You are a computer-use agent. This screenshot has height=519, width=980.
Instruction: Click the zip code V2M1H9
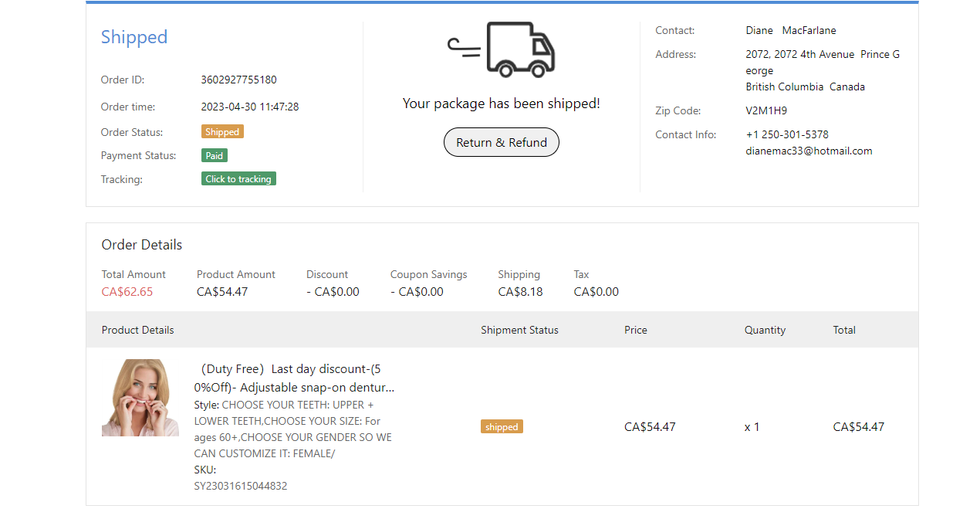coord(766,110)
